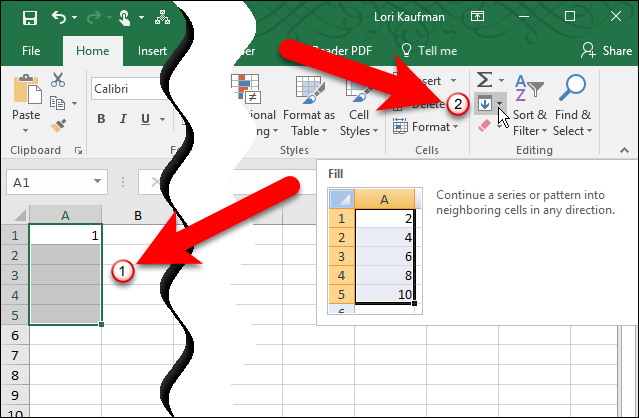Click the Calibri font name box
The image size is (639, 418).
click(128, 89)
